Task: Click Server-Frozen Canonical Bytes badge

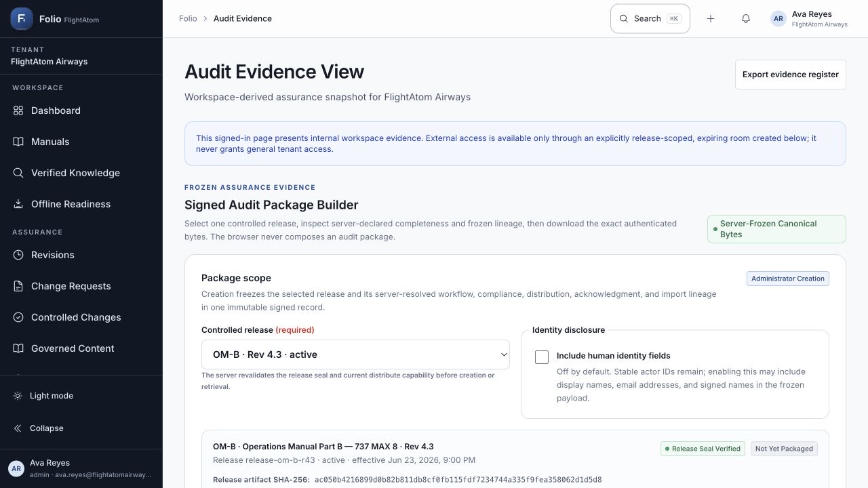Action: 776,229
